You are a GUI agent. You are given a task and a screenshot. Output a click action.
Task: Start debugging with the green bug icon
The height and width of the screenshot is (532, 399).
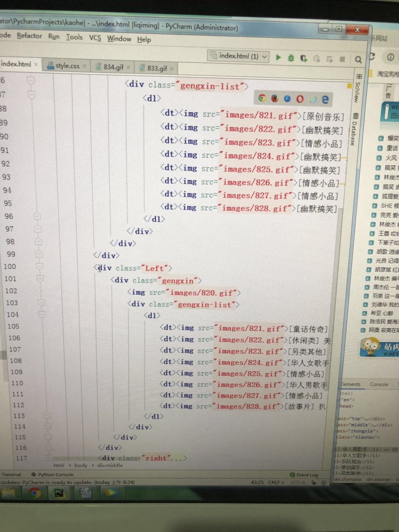291,58
